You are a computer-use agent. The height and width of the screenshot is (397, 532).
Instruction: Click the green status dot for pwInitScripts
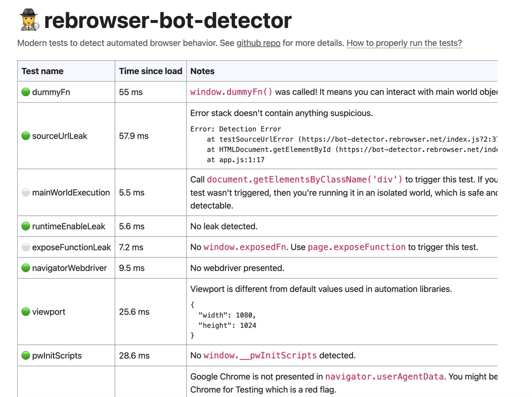pyautogui.click(x=26, y=355)
